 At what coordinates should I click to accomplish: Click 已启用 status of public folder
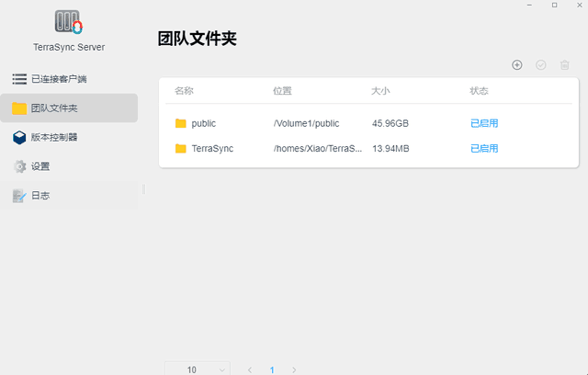484,123
